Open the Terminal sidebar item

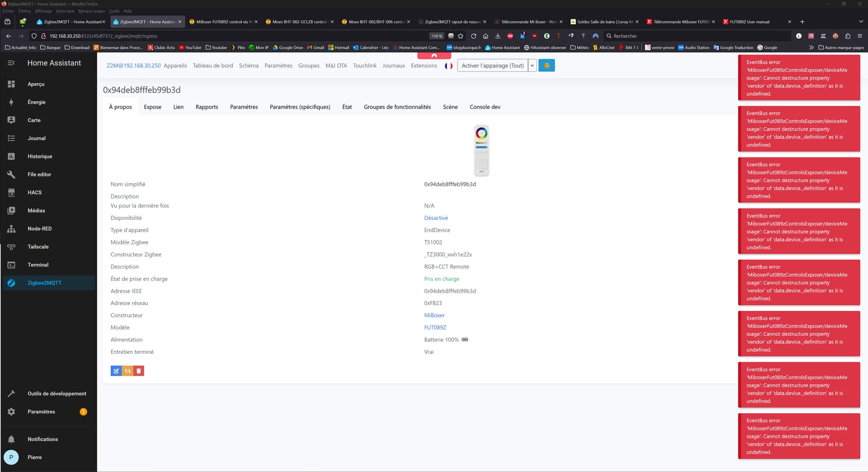click(38, 265)
